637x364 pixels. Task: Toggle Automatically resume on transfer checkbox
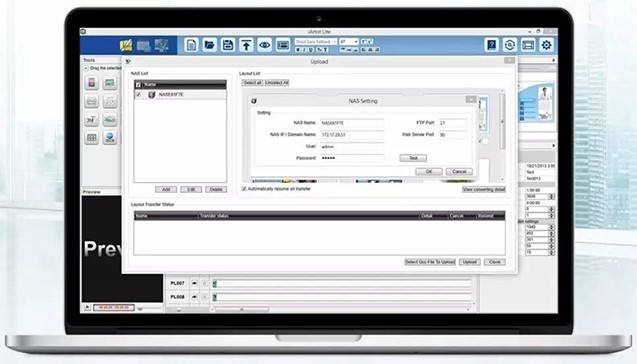(244, 188)
